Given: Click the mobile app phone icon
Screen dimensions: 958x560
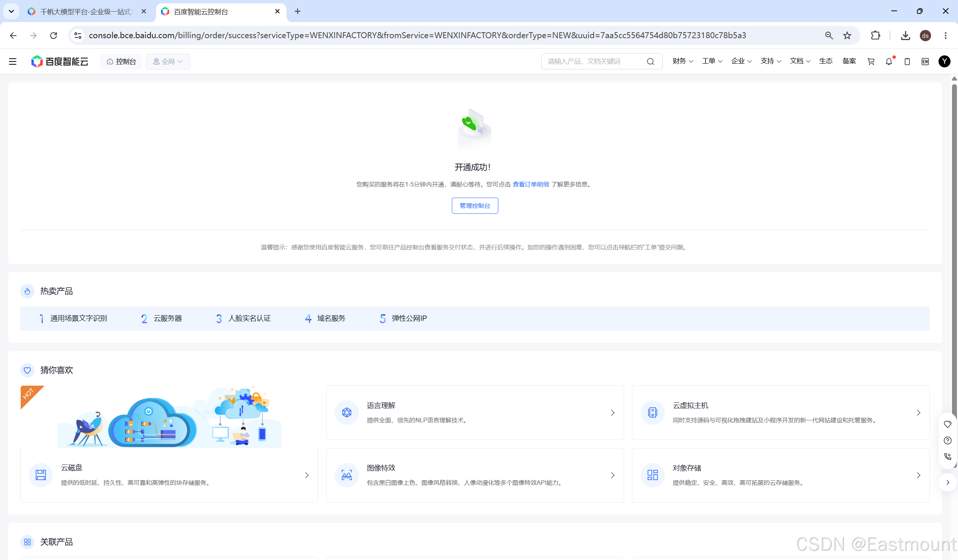Looking at the screenshot, I should (x=907, y=61).
